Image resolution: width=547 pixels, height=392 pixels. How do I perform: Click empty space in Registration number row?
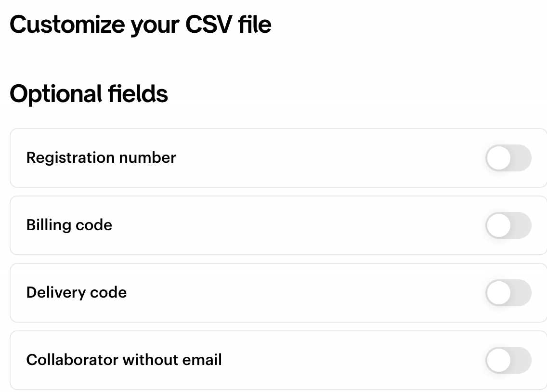click(x=327, y=158)
